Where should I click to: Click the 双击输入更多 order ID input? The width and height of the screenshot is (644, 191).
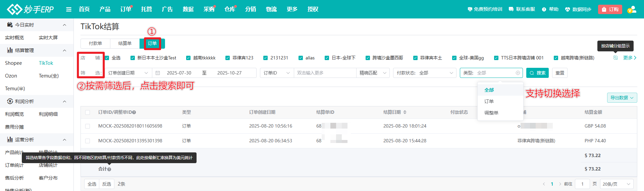pos(325,73)
